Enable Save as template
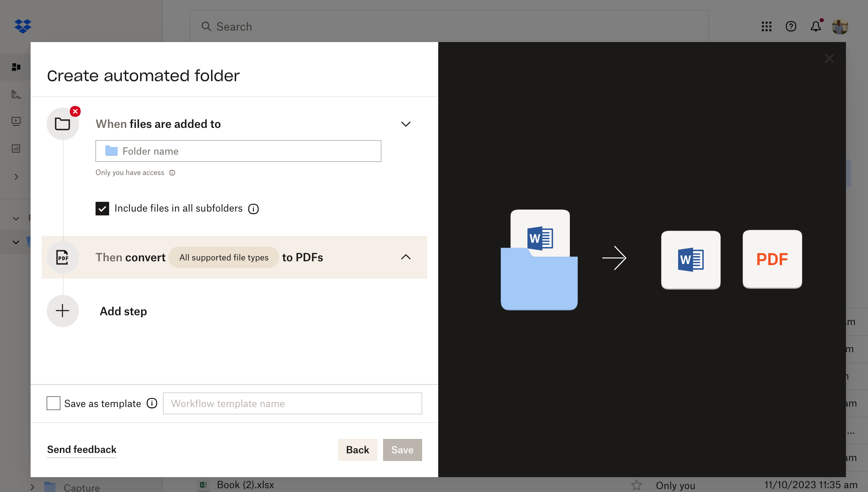This screenshot has width=868, height=492. 54,403
